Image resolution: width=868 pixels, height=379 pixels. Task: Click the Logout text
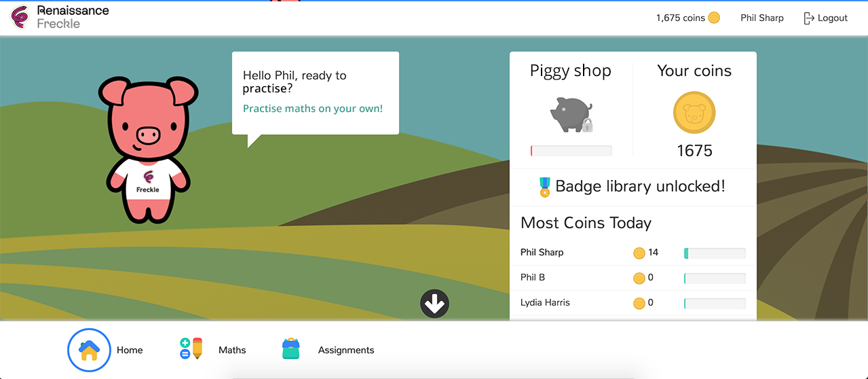pos(833,18)
